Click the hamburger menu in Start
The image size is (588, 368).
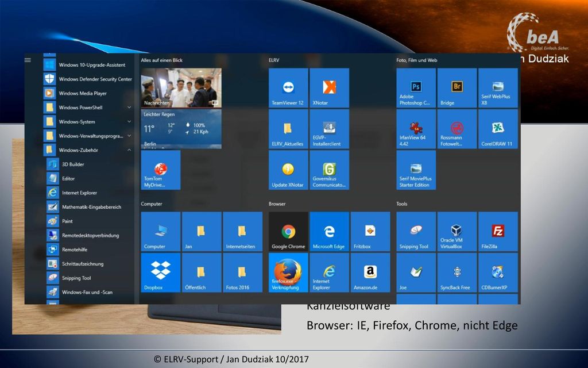click(x=28, y=60)
